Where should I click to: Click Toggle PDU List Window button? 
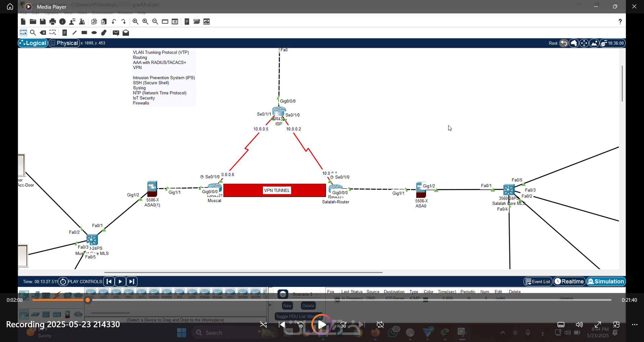(299, 317)
